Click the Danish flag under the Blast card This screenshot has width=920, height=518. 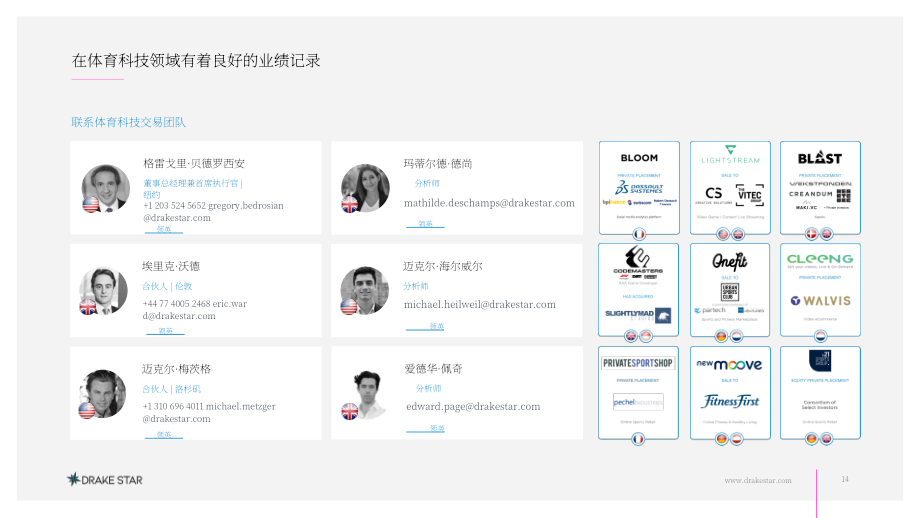pos(811,233)
